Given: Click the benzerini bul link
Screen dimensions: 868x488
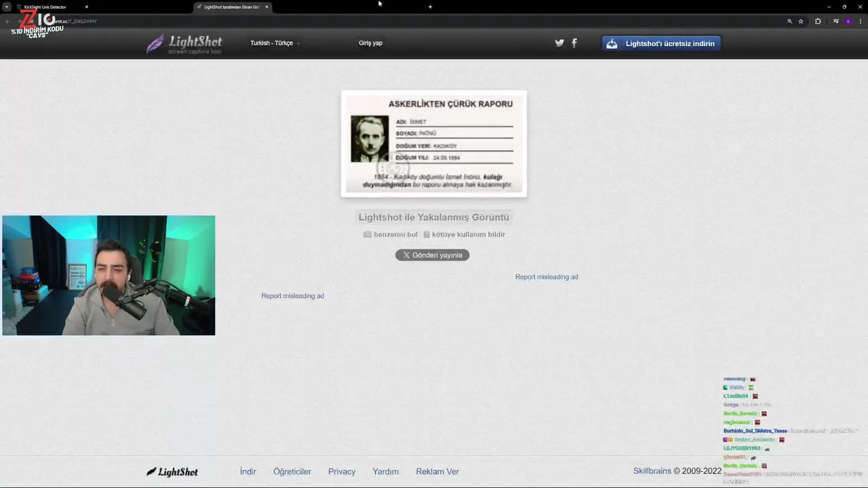Looking at the screenshot, I should click(391, 235).
